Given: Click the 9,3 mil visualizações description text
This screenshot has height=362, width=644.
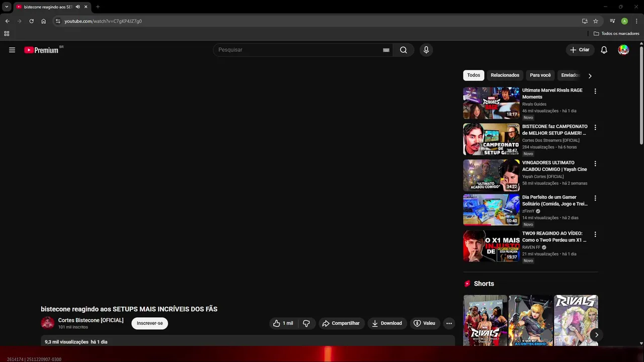Looking at the screenshot, I should [66, 342].
